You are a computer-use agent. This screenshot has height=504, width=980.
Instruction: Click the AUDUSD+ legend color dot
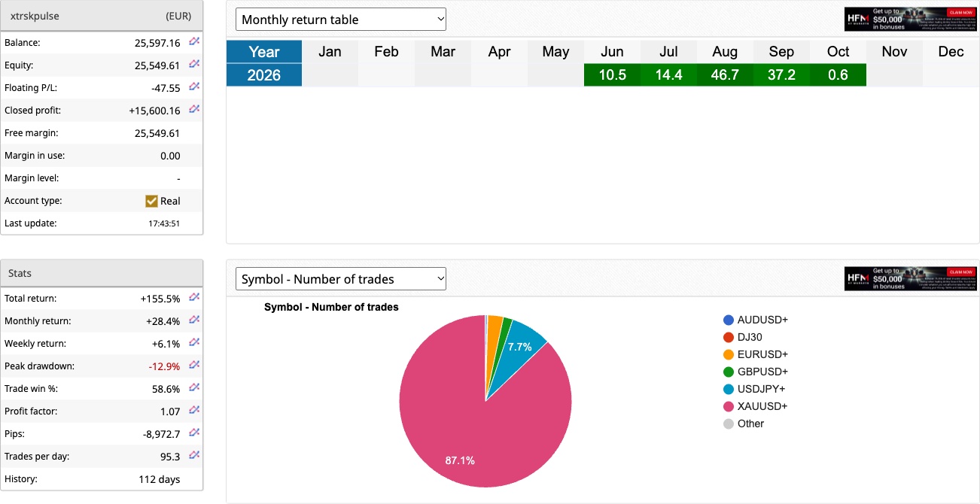coord(728,320)
